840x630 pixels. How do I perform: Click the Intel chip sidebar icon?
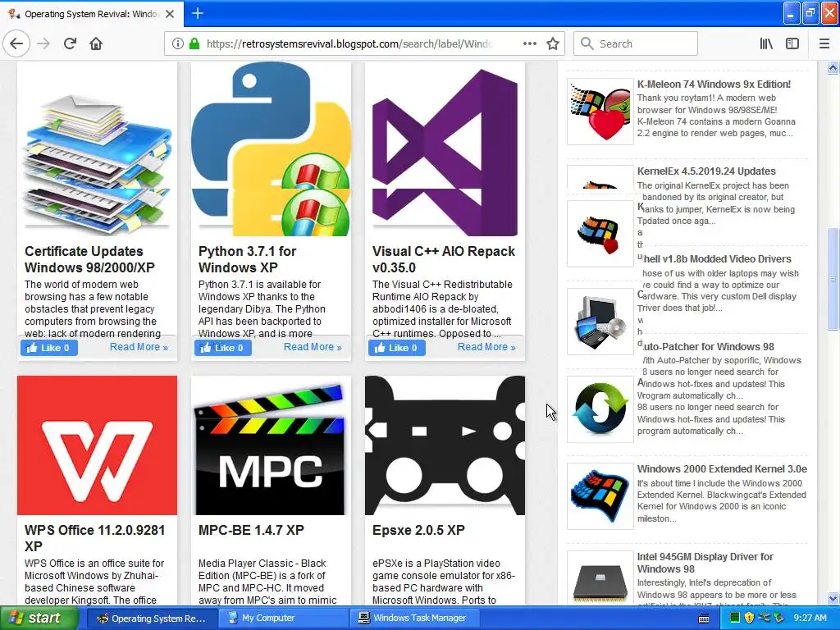(600, 578)
